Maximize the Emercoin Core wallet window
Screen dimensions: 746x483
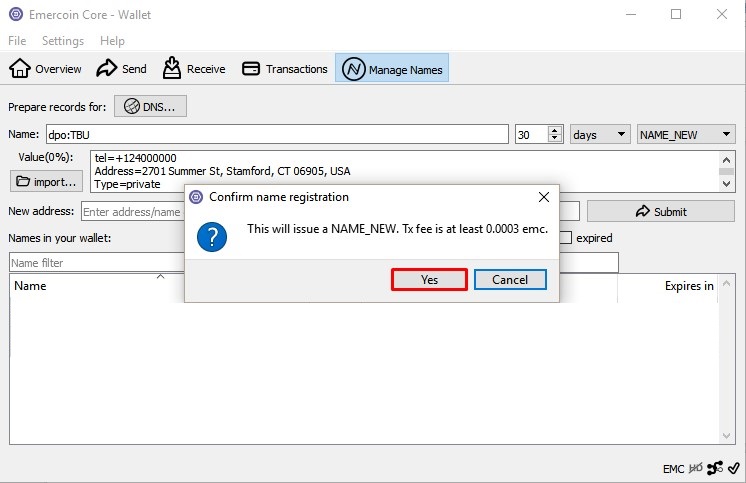pyautogui.click(x=676, y=14)
